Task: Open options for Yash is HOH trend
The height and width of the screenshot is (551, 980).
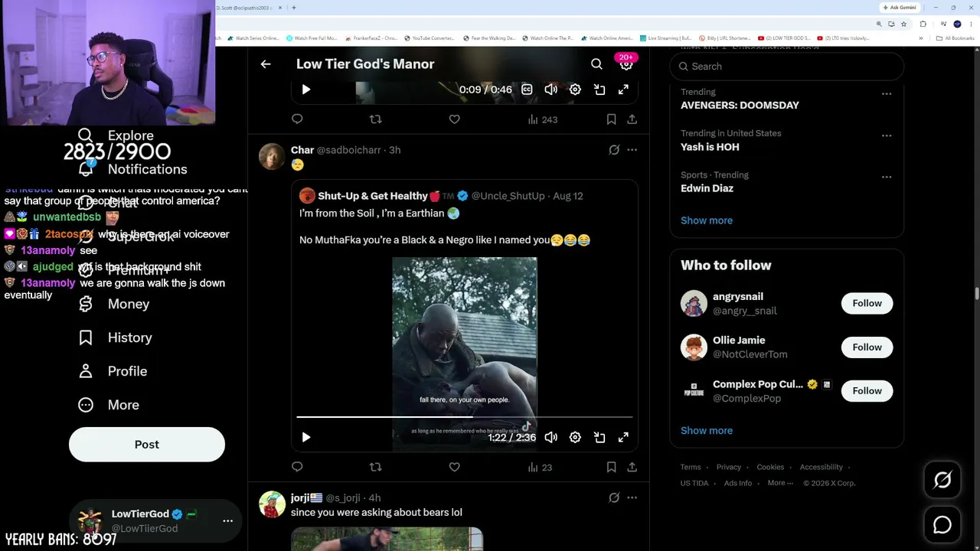Action: [x=887, y=135]
